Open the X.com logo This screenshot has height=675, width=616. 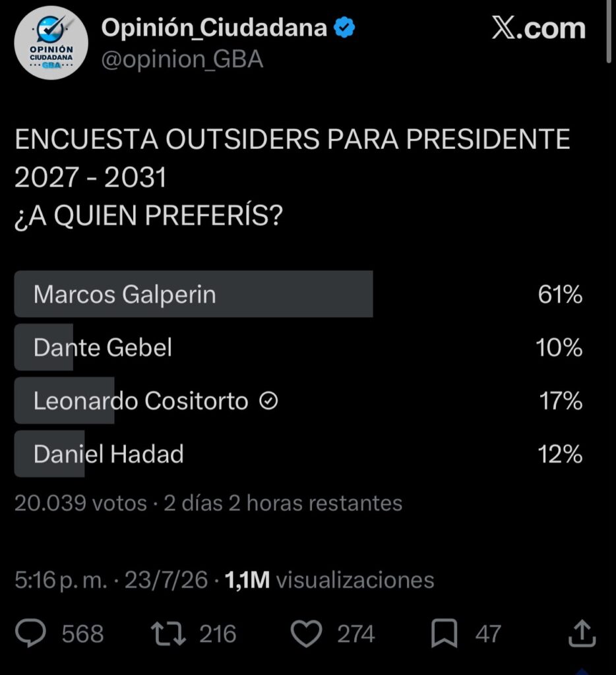(x=538, y=28)
